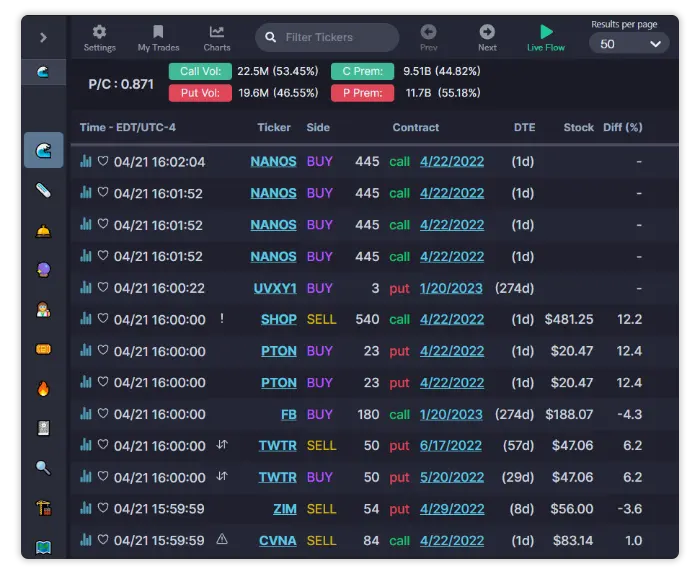Sort by Diff (%) column header

tap(623, 128)
